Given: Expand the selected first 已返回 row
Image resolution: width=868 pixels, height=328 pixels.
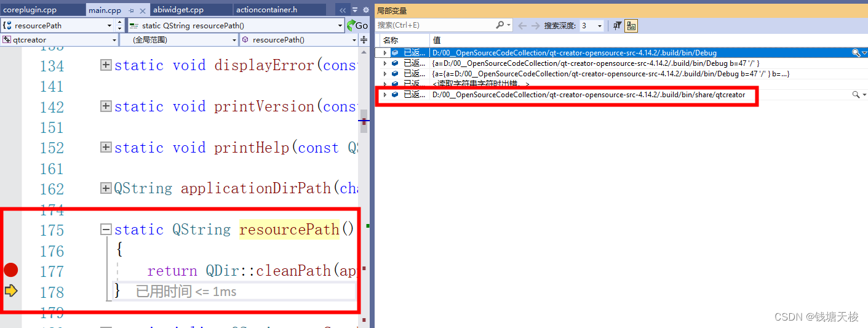Looking at the screenshot, I should point(385,53).
